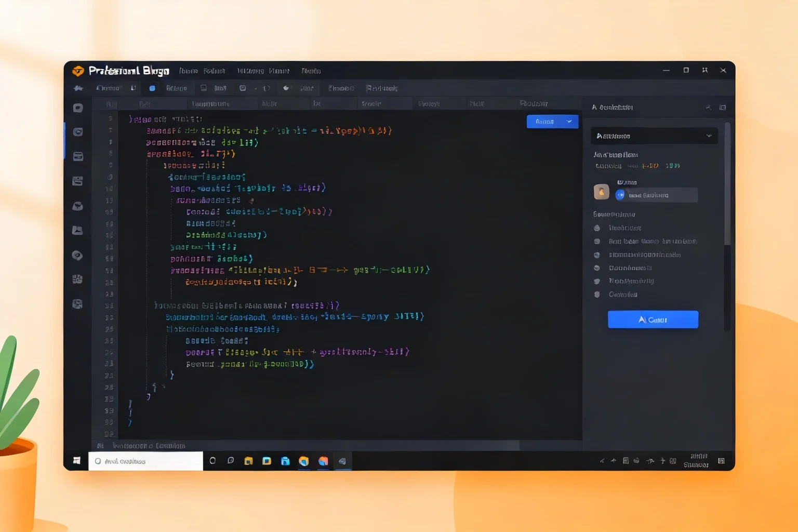Click the taskbar clock
This screenshot has height=532, width=798.
(x=696, y=461)
